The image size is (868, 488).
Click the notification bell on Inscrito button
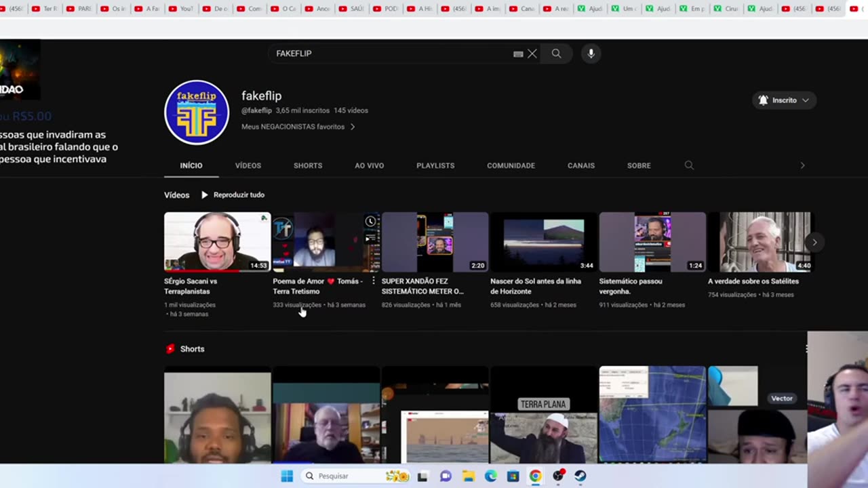click(764, 100)
